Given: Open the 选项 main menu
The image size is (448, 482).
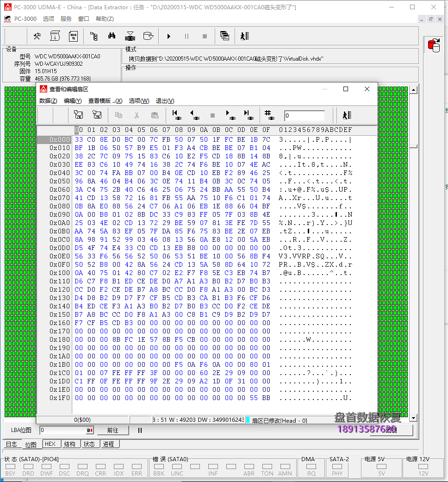Looking at the screenshot, I should [48, 19].
